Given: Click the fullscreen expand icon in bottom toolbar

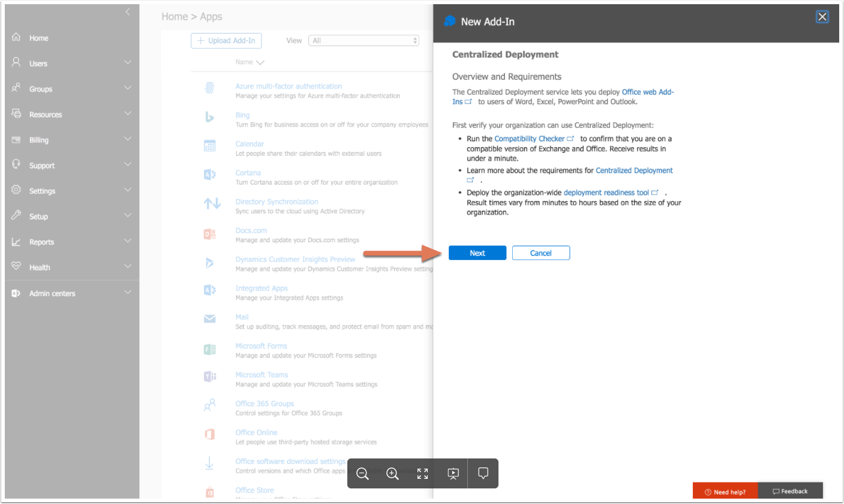Looking at the screenshot, I should [x=422, y=473].
